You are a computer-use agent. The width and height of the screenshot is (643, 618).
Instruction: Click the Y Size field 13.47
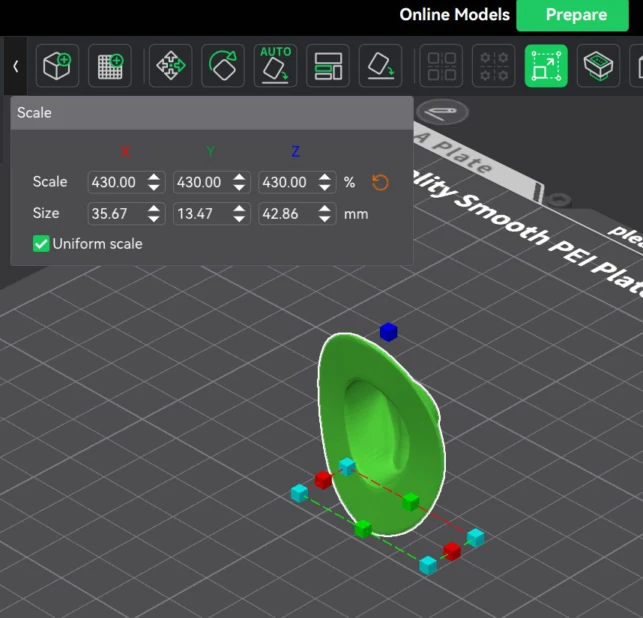(212, 213)
